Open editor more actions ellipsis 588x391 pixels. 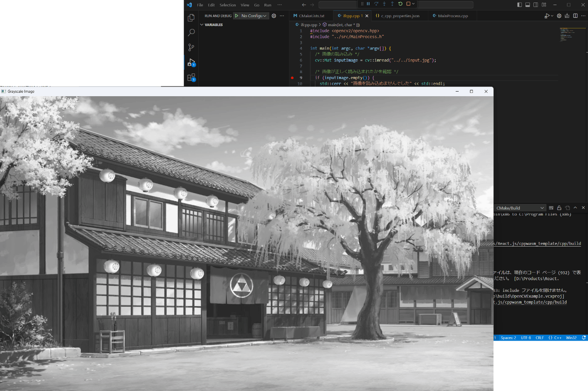[x=583, y=16]
